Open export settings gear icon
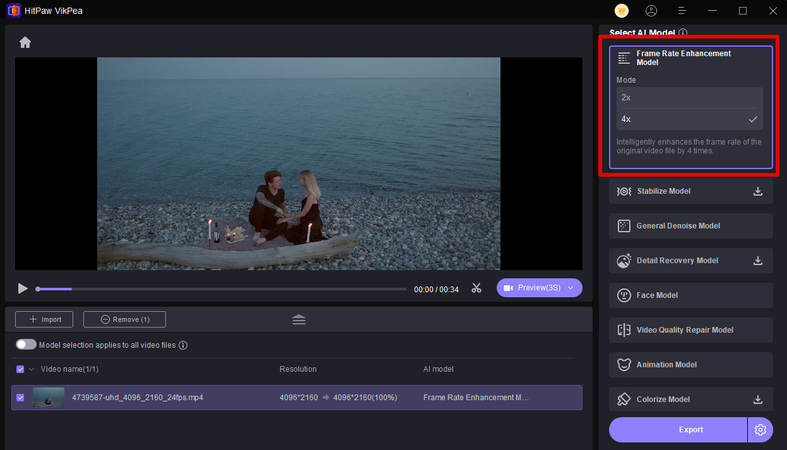787x450 pixels. [760, 429]
